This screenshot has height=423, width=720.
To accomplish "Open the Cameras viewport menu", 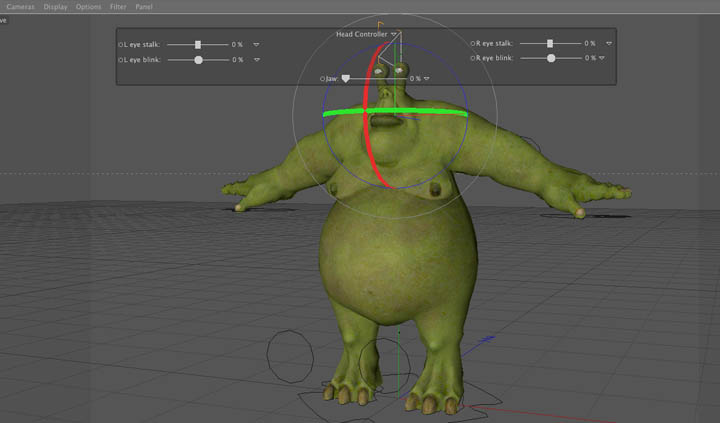I will (20, 6).
